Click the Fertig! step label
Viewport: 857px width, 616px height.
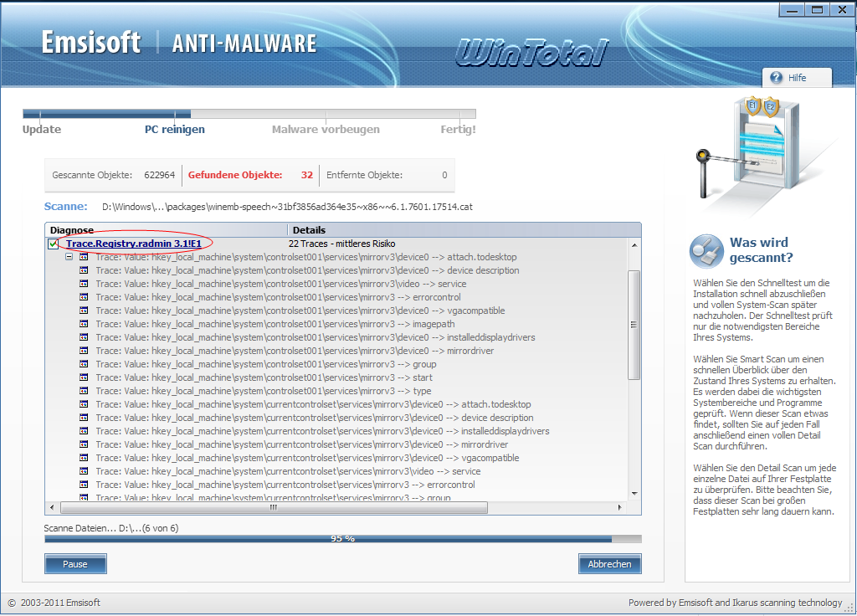tap(458, 130)
